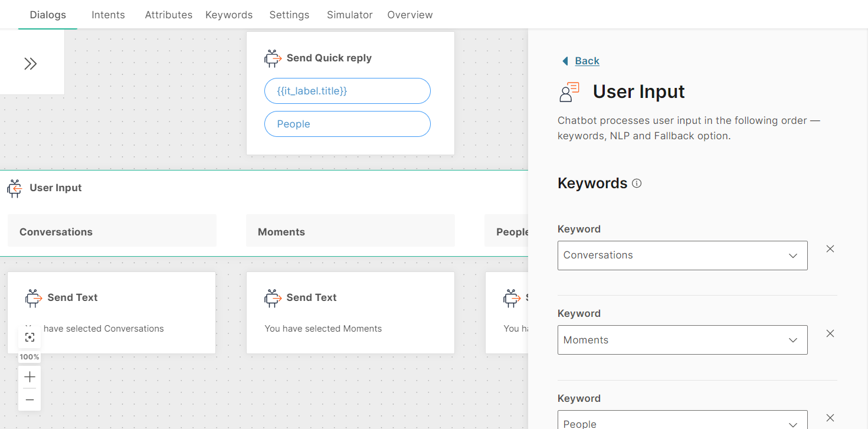Expand the collapsed side panel with double chevron

(x=31, y=64)
